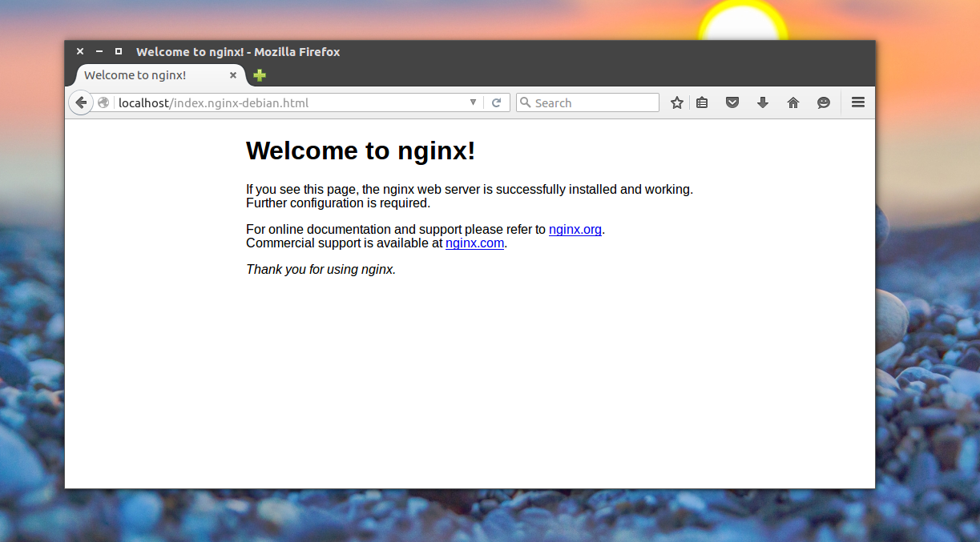The height and width of the screenshot is (542, 980).
Task: Show your bookmarks list
Action: click(702, 102)
